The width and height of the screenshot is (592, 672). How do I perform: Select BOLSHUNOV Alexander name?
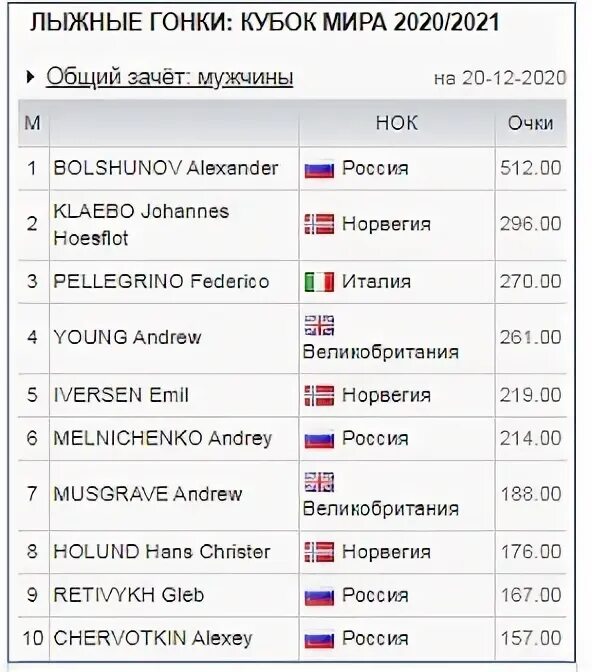tap(166, 168)
